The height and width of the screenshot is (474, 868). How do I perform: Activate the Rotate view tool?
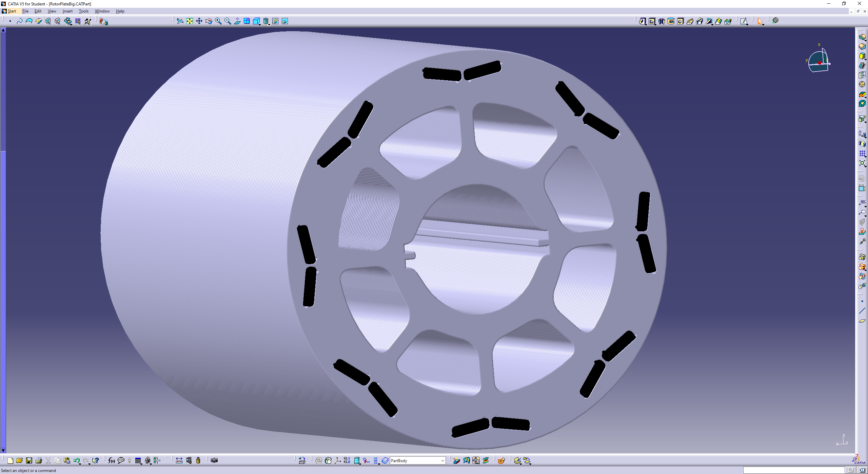(x=209, y=21)
